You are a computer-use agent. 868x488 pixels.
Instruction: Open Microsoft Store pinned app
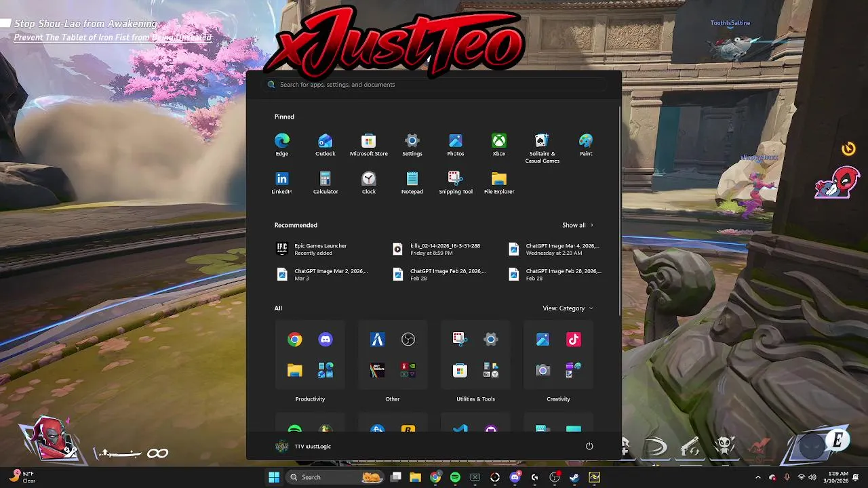[x=368, y=144]
